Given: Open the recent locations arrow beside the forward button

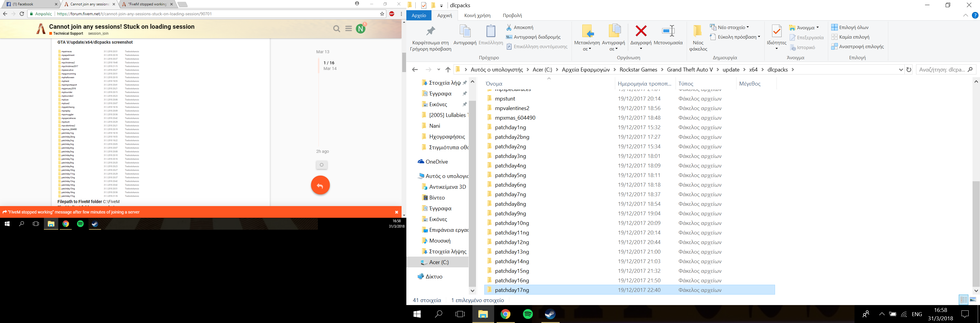Looking at the screenshot, I should coord(439,70).
